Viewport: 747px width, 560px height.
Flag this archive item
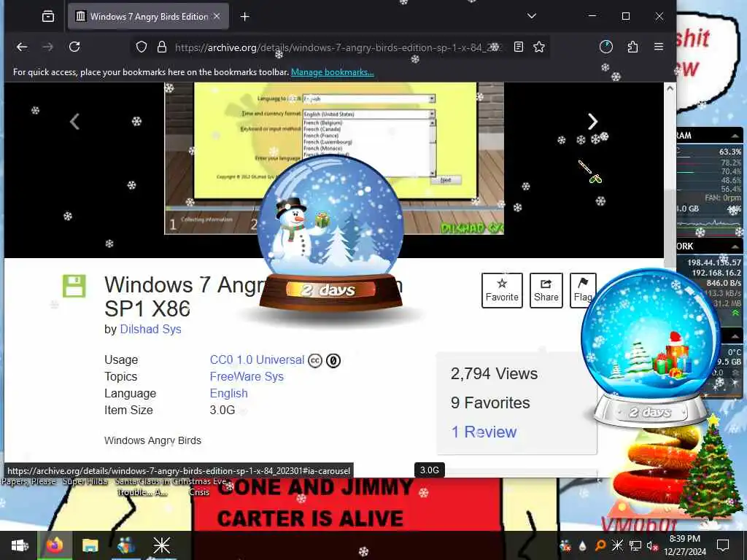[x=583, y=290]
